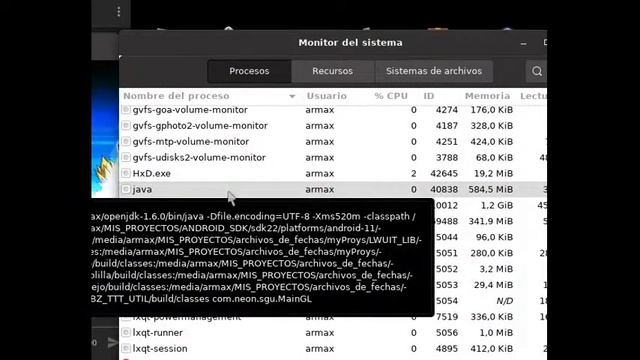Open the three-dot menu at top left
640x360 pixels.
point(118,11)
